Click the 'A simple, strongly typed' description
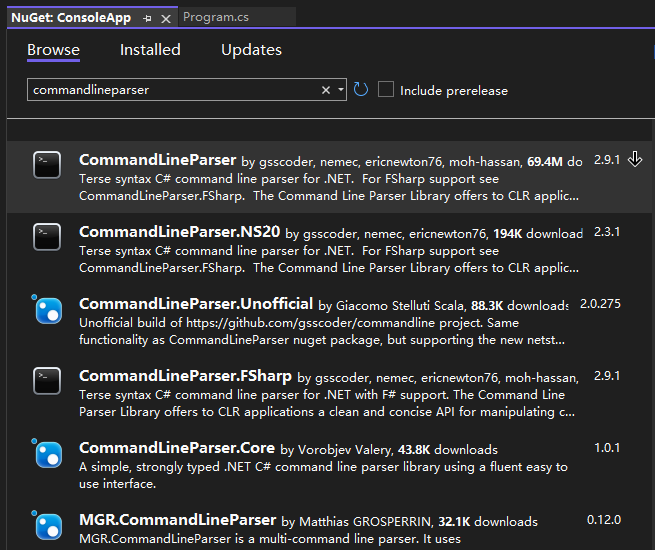Viewport: 655px width, 550px height. (x=323, y=475)
